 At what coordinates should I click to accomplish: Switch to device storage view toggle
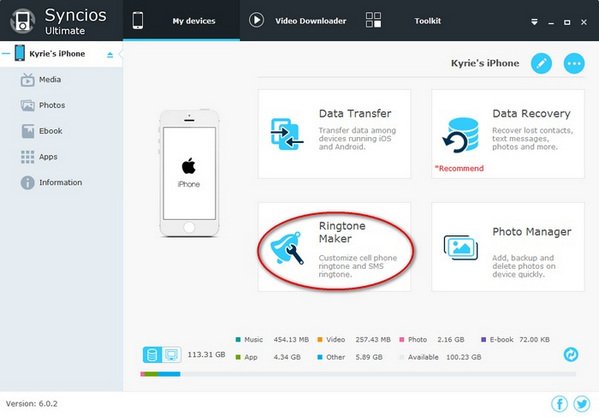tap(152, 355)
